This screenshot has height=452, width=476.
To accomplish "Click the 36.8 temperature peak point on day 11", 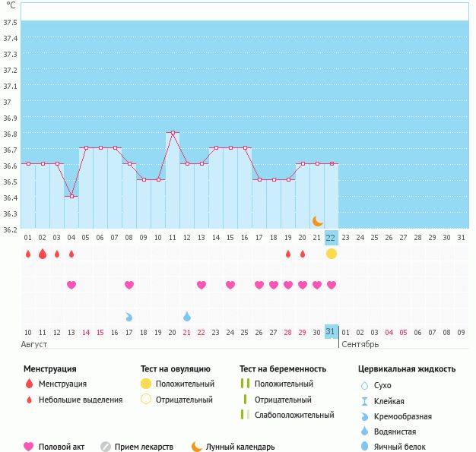I will 173,133.
